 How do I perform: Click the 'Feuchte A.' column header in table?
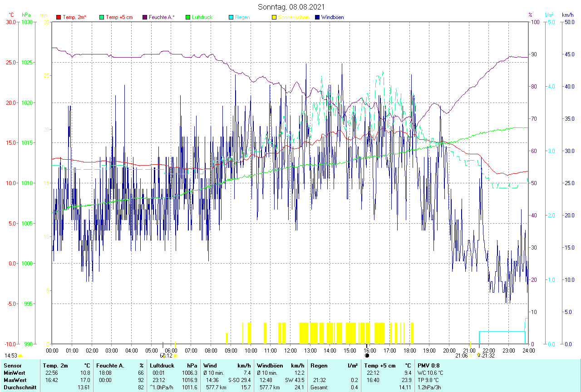tap(110, 365)
